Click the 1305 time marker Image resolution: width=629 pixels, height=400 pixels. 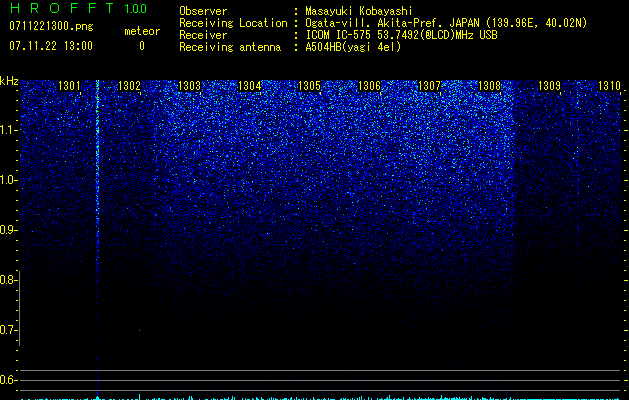pos(309,86)
